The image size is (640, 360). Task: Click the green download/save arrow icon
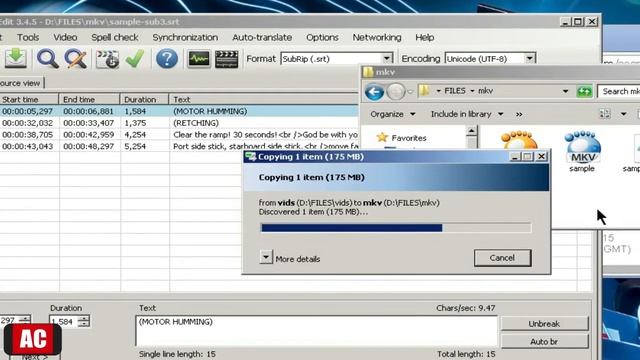click(x=16, y=58)
